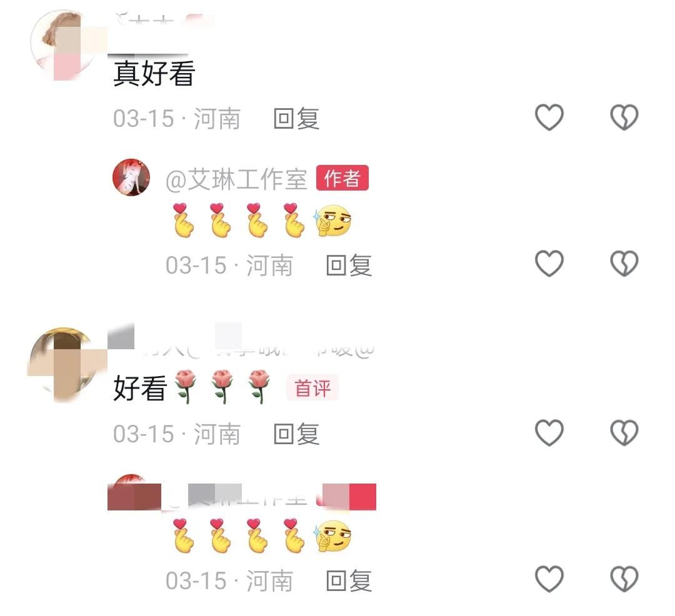Like author's first finger-heart emoji reply

[549, 263]
